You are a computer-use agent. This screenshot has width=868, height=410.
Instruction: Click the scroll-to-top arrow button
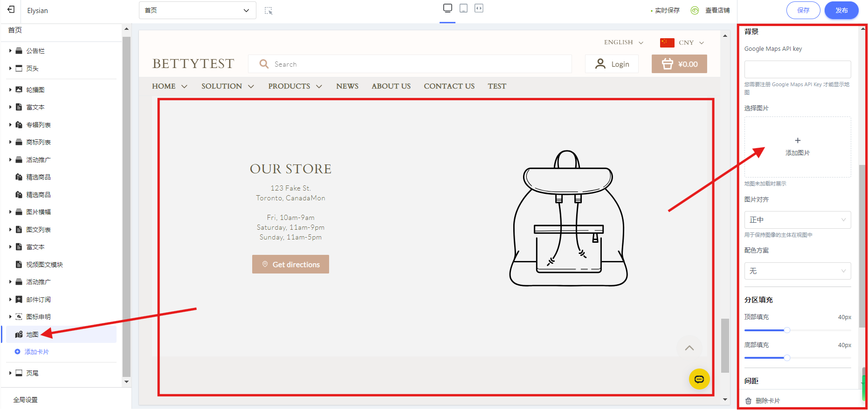[x=689, y=348]
